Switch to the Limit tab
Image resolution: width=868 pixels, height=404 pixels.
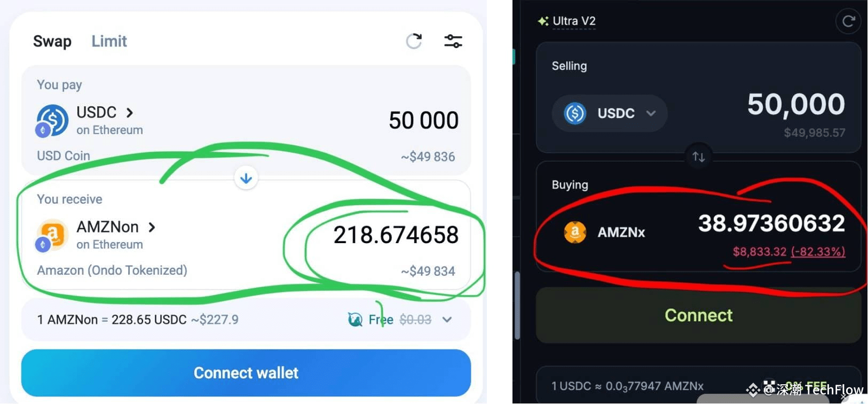pos(109,41)
